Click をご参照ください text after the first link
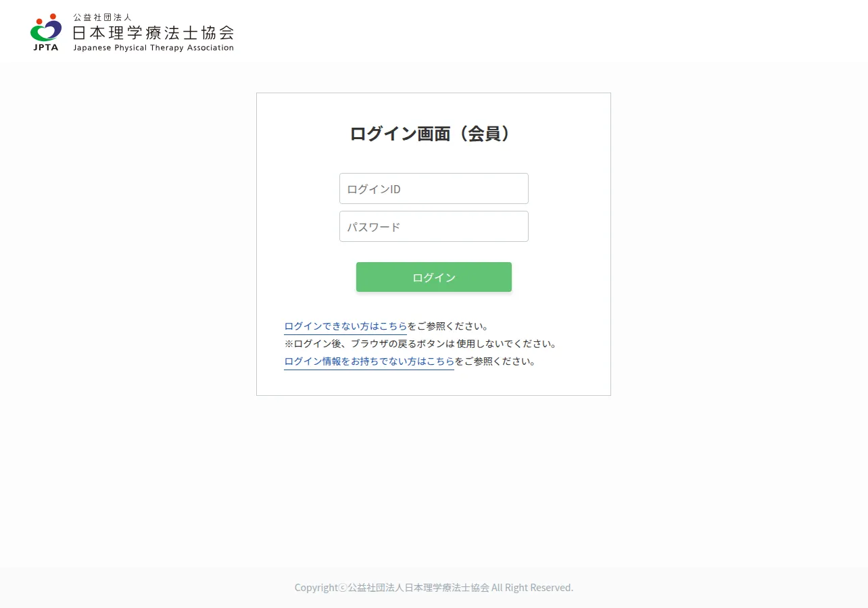The height and width of the screenshot is (608, 868). [x=448, y=326]
